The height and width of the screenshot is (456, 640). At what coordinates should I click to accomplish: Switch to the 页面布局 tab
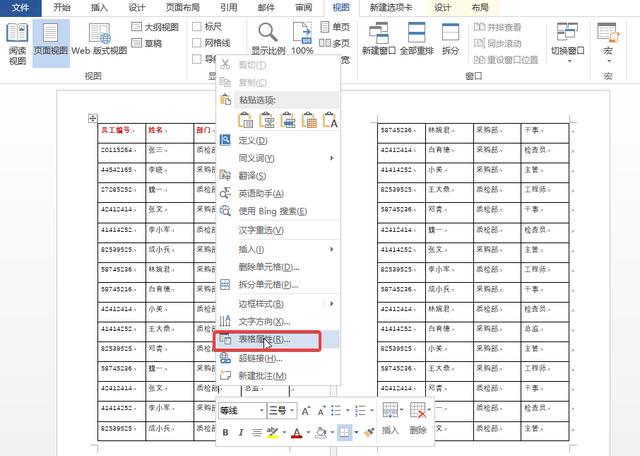click(x=182, y=7)
